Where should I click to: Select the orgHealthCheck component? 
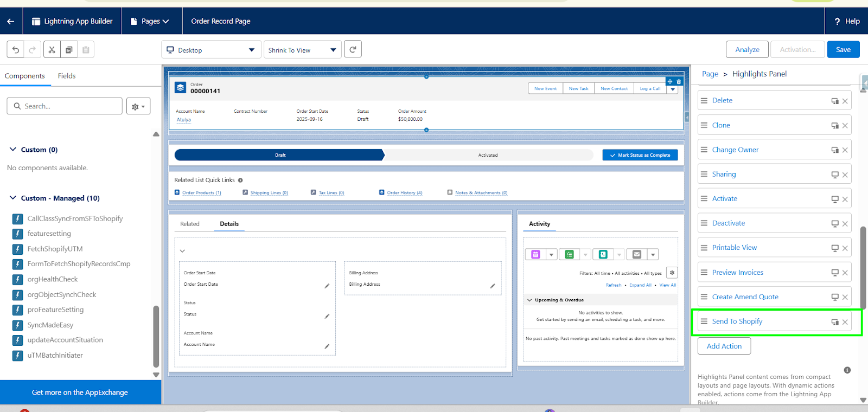click(x=53, y=279)
